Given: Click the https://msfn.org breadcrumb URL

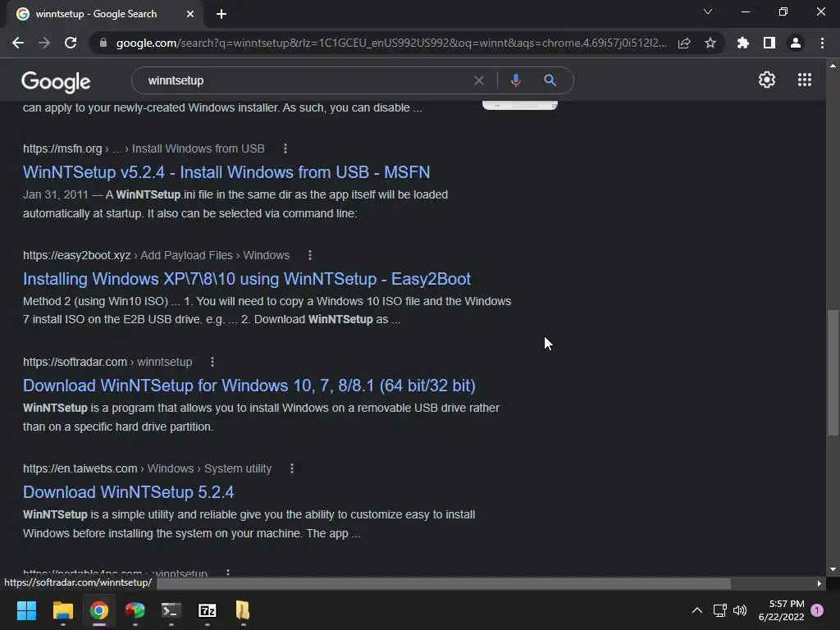Looking at the screenshot, I should tap(62, 148).
